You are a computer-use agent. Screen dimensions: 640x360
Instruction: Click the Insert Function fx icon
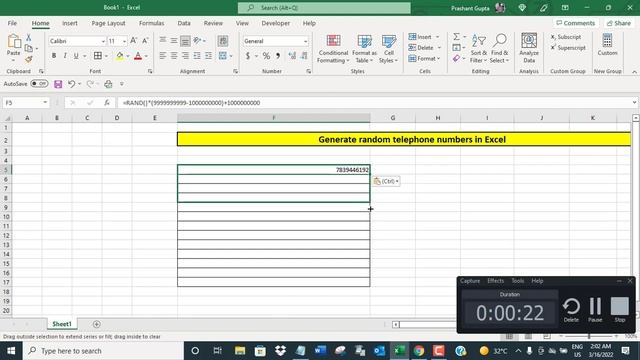[x=107, y=103]
